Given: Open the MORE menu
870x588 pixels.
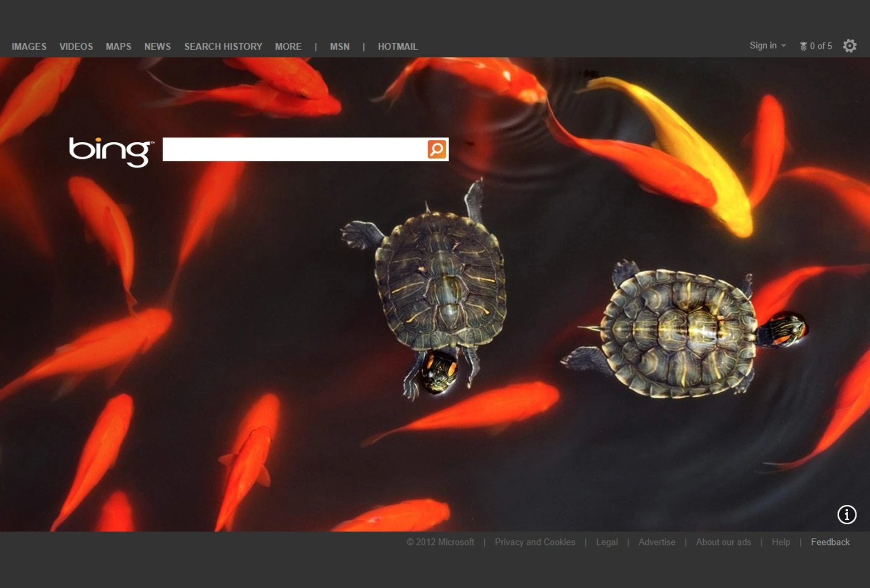Looking at the screenshot, I should (x=288, y=47).
